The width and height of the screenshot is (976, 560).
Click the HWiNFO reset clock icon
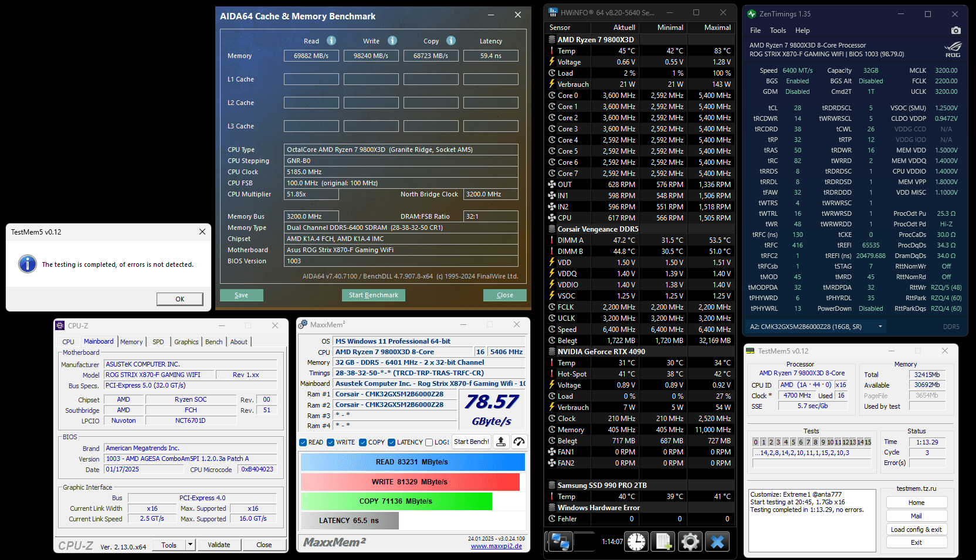coord(636,542)
